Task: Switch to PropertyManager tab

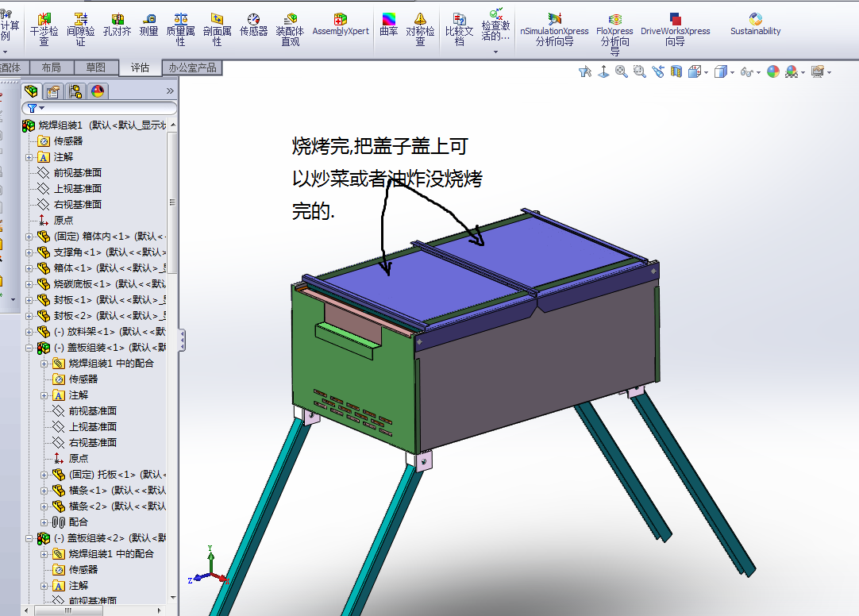Action: point(53,91)
